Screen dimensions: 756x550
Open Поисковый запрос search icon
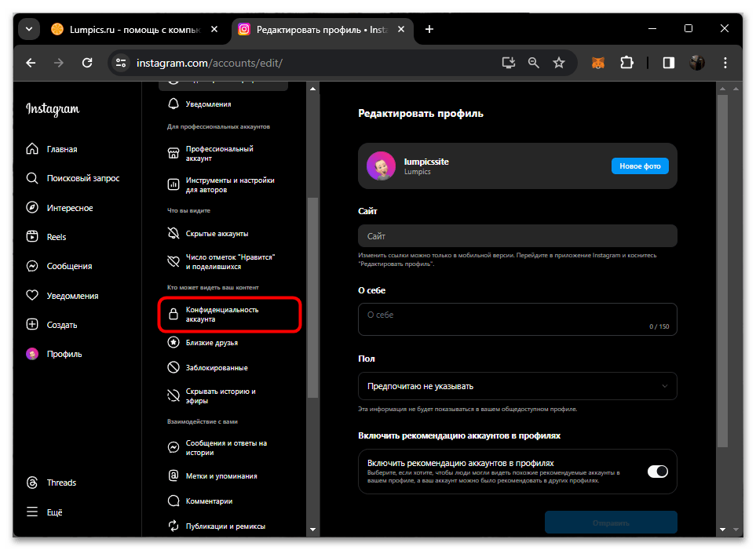pos(32,178)
